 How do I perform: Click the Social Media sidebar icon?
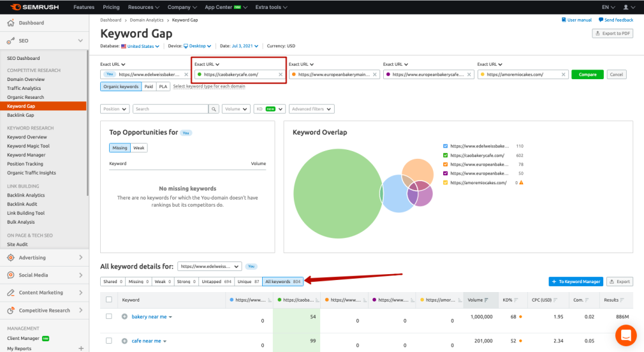(x=10, y=275)
